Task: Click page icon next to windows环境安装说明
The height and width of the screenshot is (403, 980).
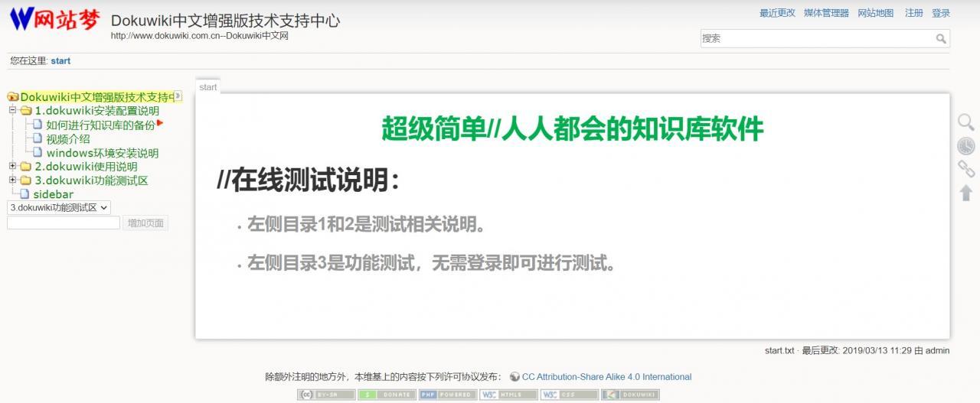Action: (38, 152)
